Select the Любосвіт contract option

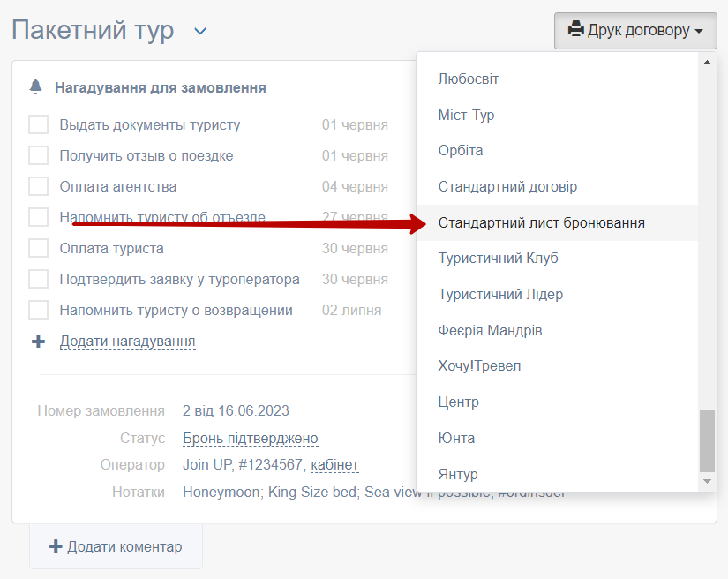[x=469, y=79]
